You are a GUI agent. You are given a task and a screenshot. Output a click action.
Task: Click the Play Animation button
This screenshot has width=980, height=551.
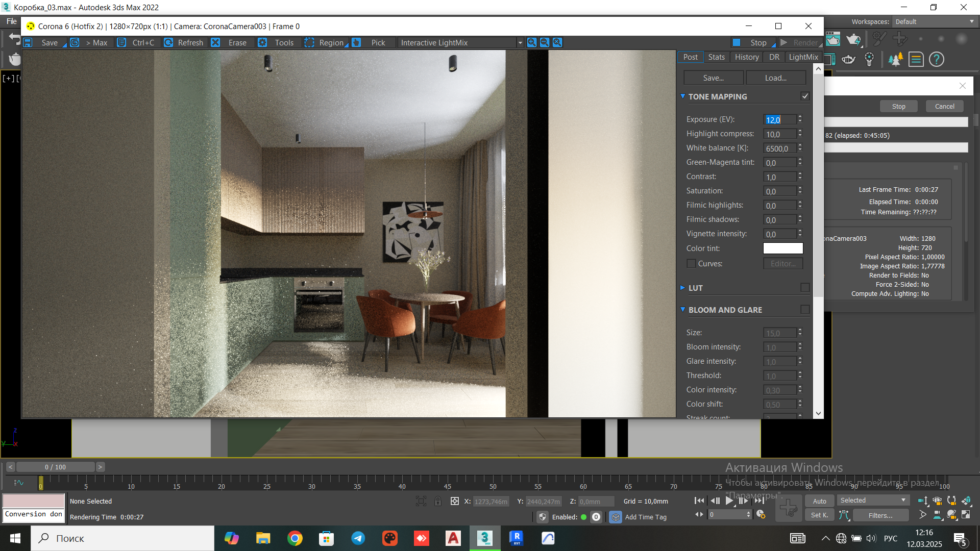coord(729,501)
